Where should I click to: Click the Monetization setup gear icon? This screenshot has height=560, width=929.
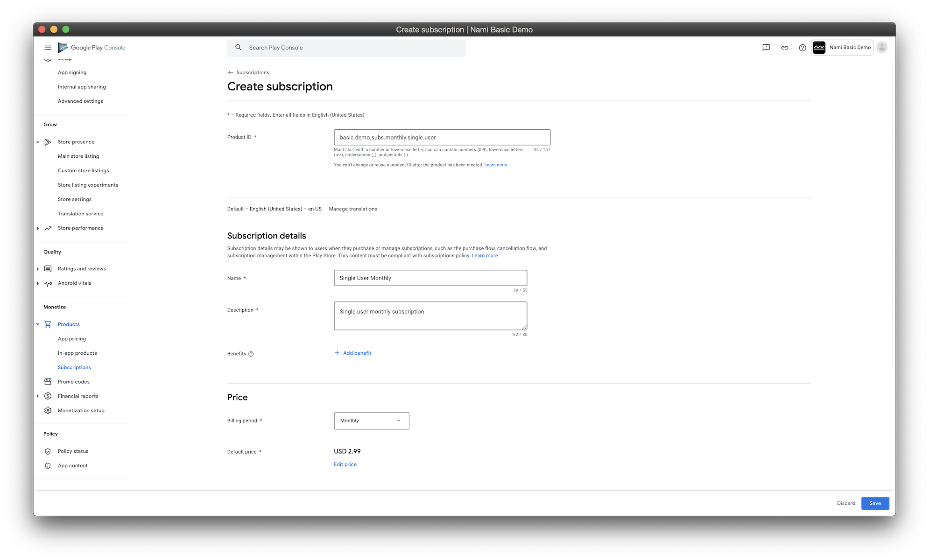click(48, 411)
